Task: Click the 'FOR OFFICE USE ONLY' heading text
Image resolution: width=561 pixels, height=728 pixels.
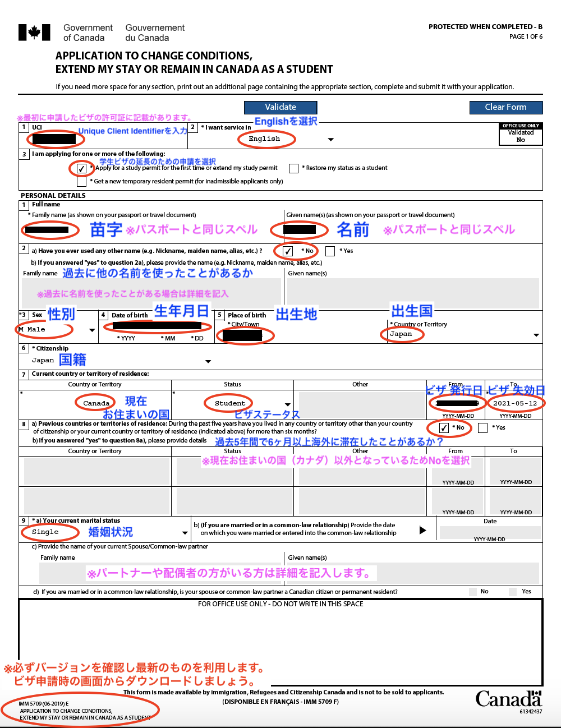Action: point(280,604)
